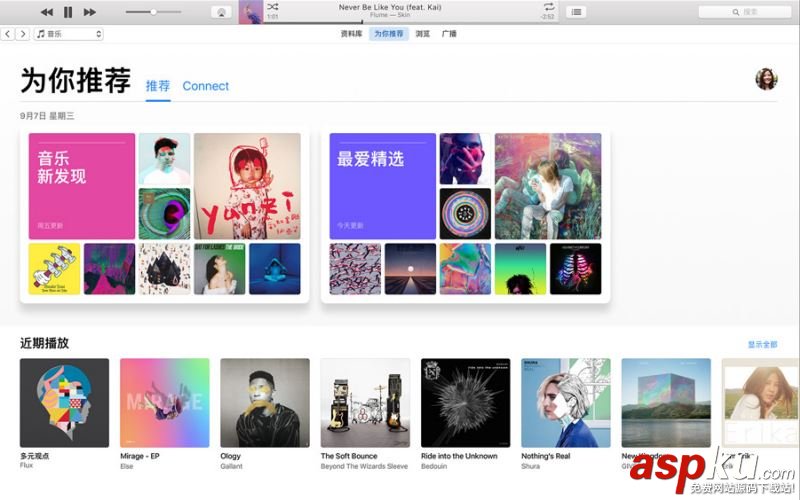Click the artist name Bedouin
Screen dimensions: 800x500
(434, 466)
